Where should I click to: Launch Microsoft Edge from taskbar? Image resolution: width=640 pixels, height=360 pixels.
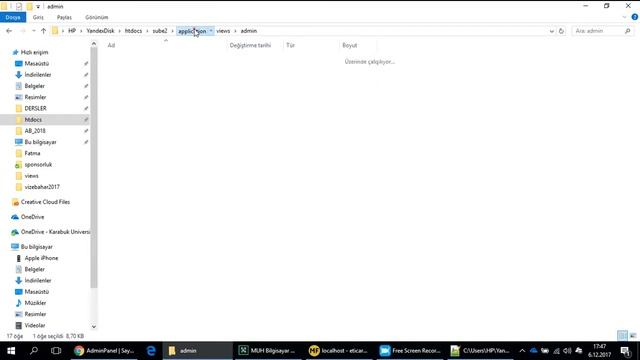[x=151, y=351]
